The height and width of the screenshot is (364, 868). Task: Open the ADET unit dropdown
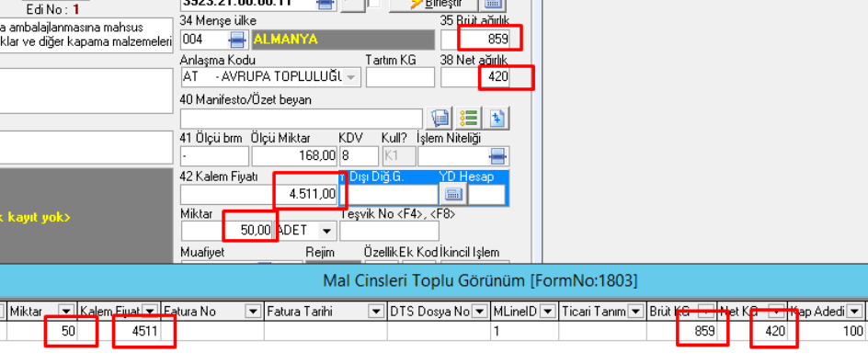pos(327,230)
